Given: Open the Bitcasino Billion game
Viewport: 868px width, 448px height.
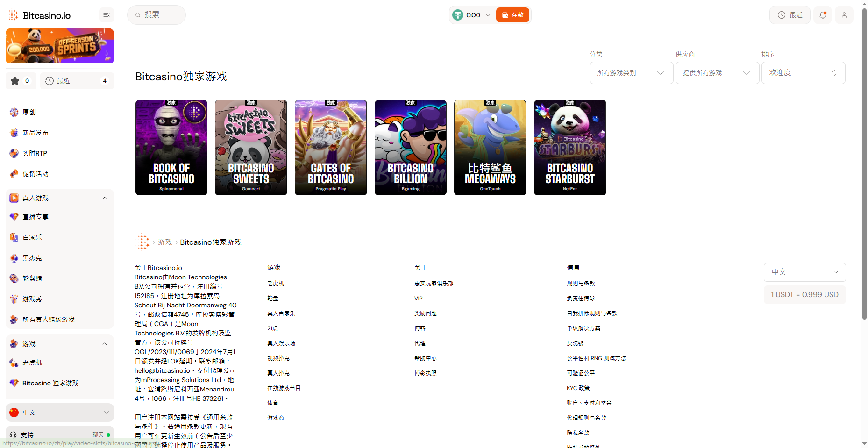Looking at the screenshot, I should pos(411,148).
